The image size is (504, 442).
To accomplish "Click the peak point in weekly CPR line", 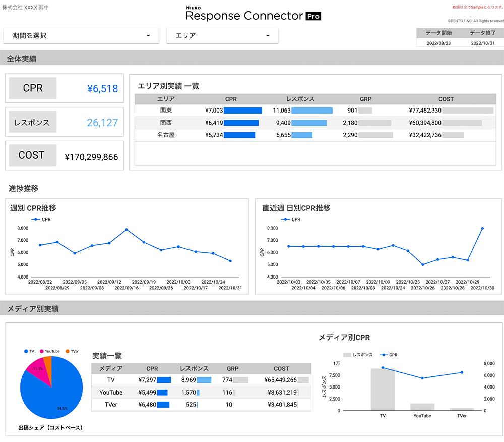I will click(127, 230).
